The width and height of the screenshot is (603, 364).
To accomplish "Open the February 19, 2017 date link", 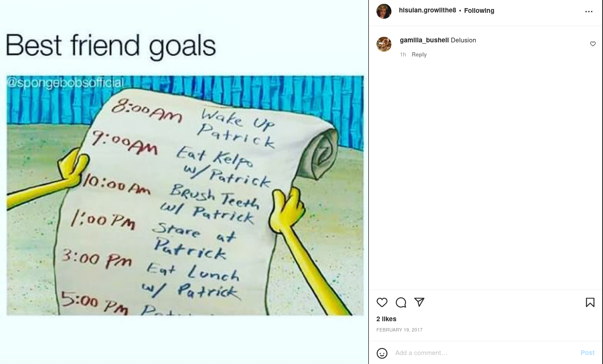I will click(400, 330).
